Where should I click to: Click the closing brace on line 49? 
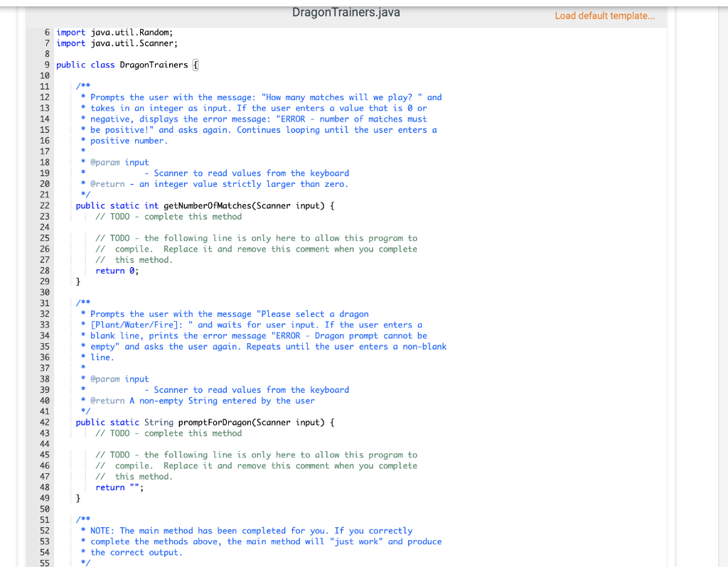coord(78,498)
